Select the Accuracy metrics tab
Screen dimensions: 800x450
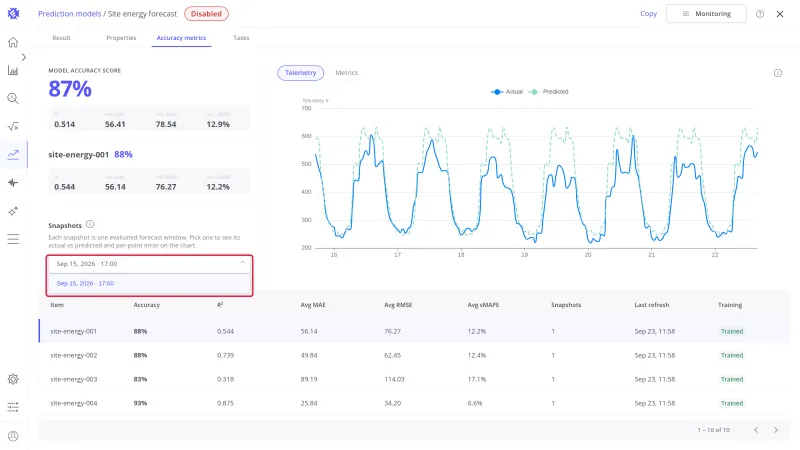point(181,38)
